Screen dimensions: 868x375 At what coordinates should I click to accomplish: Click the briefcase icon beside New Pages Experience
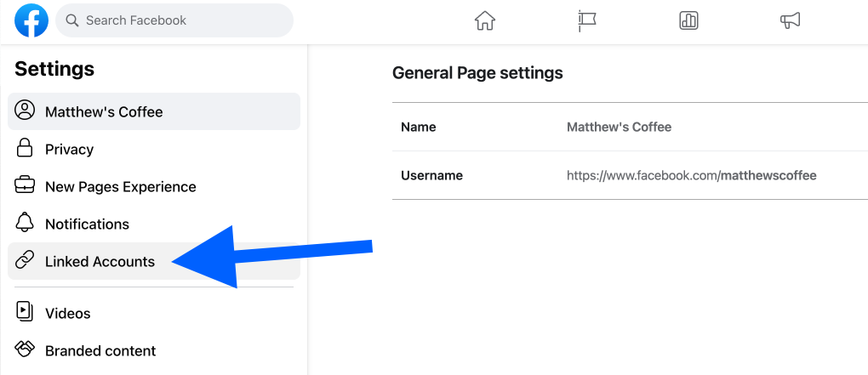pyautogui.click(x=25, y=185)
